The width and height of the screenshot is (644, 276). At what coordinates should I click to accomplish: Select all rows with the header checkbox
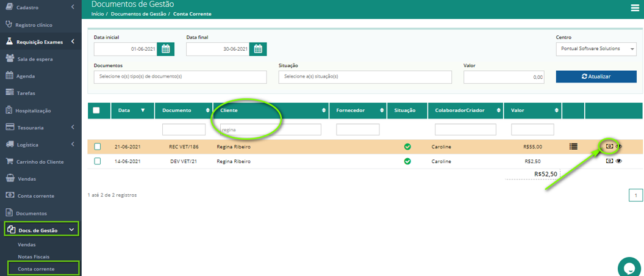[x=96, y=111]
